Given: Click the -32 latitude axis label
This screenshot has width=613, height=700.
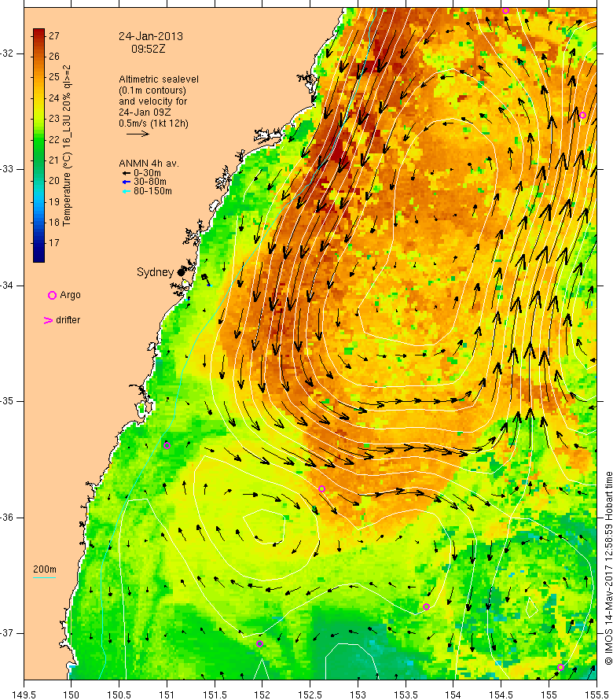Looking at the screenshot, I should [8, 53].
